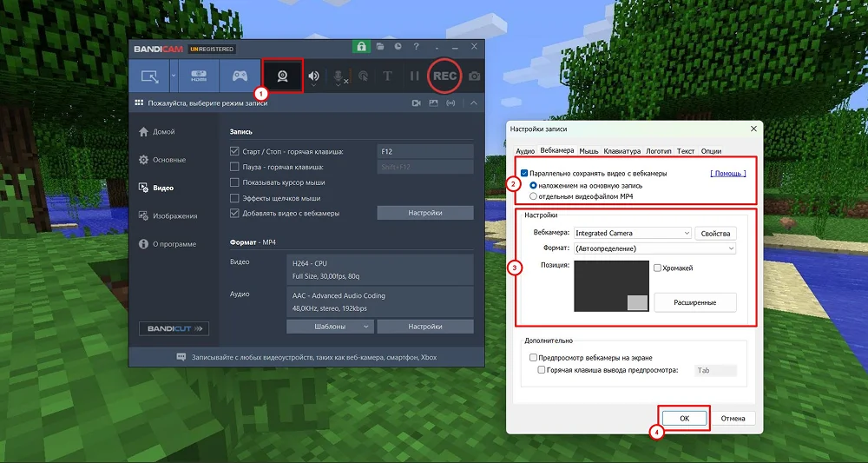This screenshot has height=463, width=868.
Task: Switch to the Логотип tab
Action: [659, 150]
